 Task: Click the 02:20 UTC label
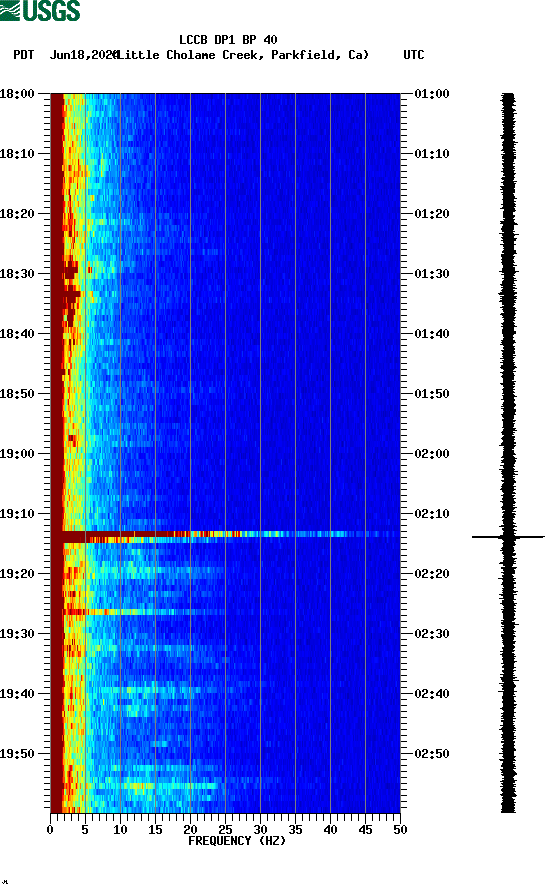(432, 574)
